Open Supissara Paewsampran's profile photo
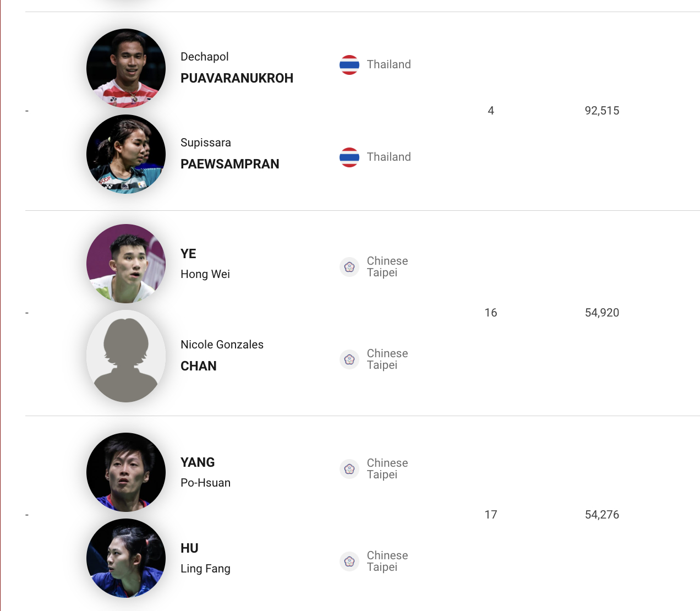Screen dimensions: 700x611 [126, 154]
